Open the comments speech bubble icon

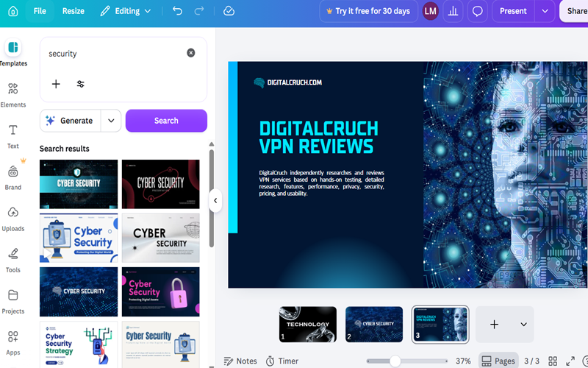click(x=477, y=11)
